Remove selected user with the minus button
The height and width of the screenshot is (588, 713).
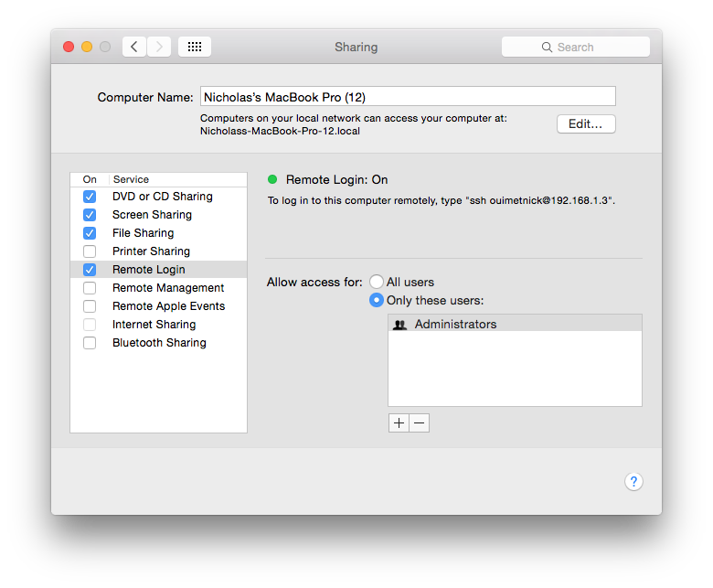coord(420,422)
